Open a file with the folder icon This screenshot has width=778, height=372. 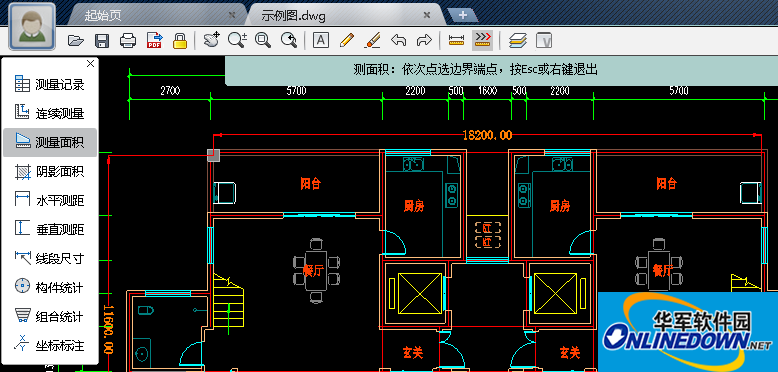click(75, 40)
